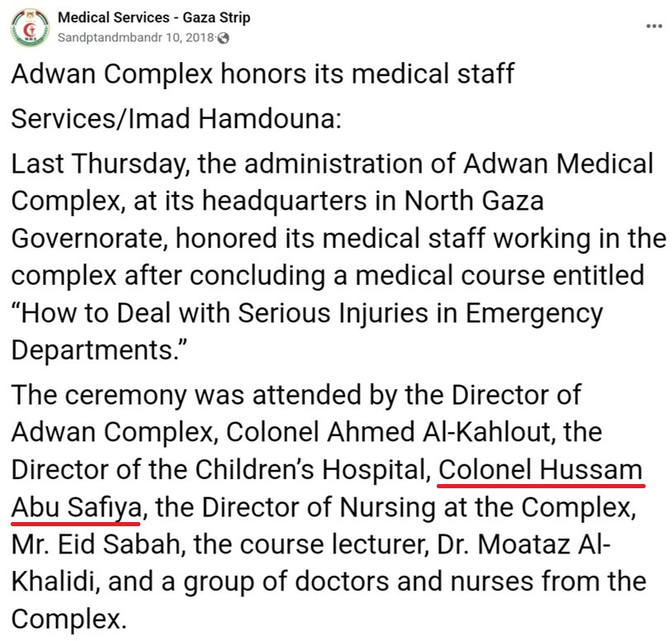Click the name 'Dr. Moataz Al-' lecturer text

coord(523,545)
